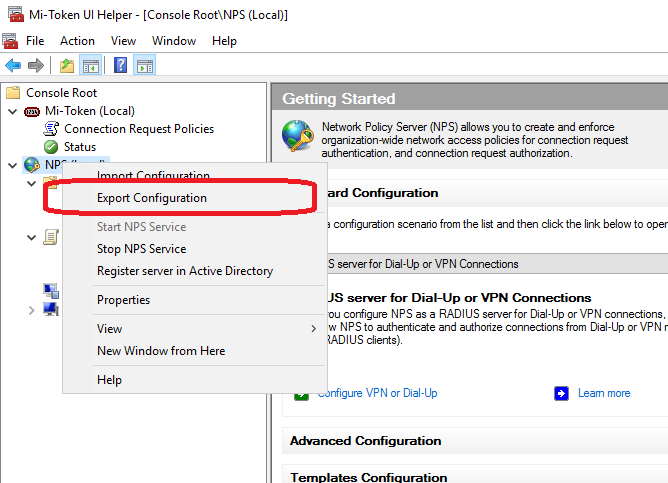Viewport: 668px width, 483px height.
Task: Open the Help menu in menu bar
Action: pyautogui.click(x=224, y=41)
